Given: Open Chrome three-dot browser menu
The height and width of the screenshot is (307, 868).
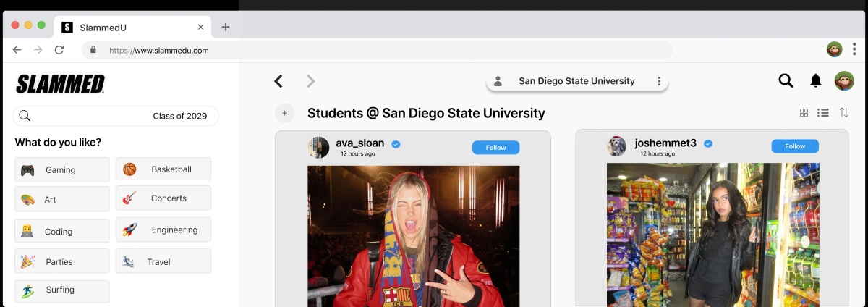Looking at the screenshot, I should [x=854, y=50].
